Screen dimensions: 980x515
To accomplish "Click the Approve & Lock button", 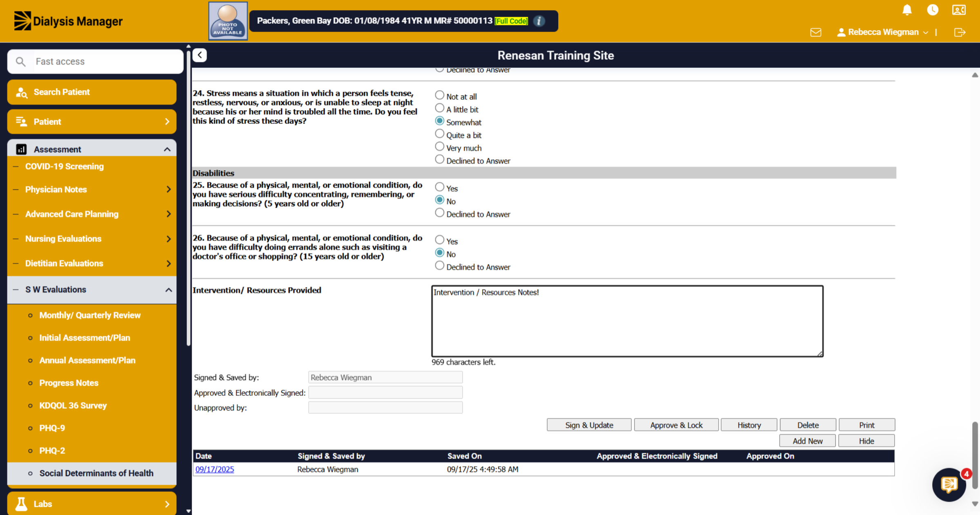I will [676, 425].
